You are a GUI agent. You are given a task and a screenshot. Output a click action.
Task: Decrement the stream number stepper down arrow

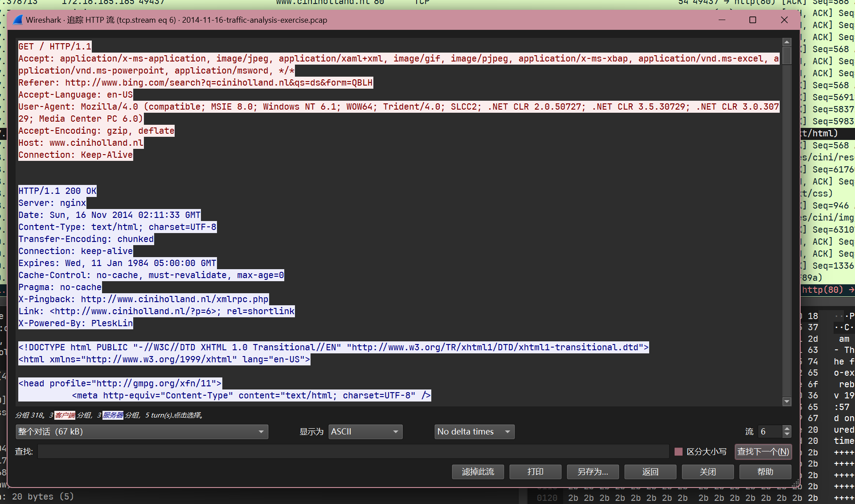click(787, 434)
